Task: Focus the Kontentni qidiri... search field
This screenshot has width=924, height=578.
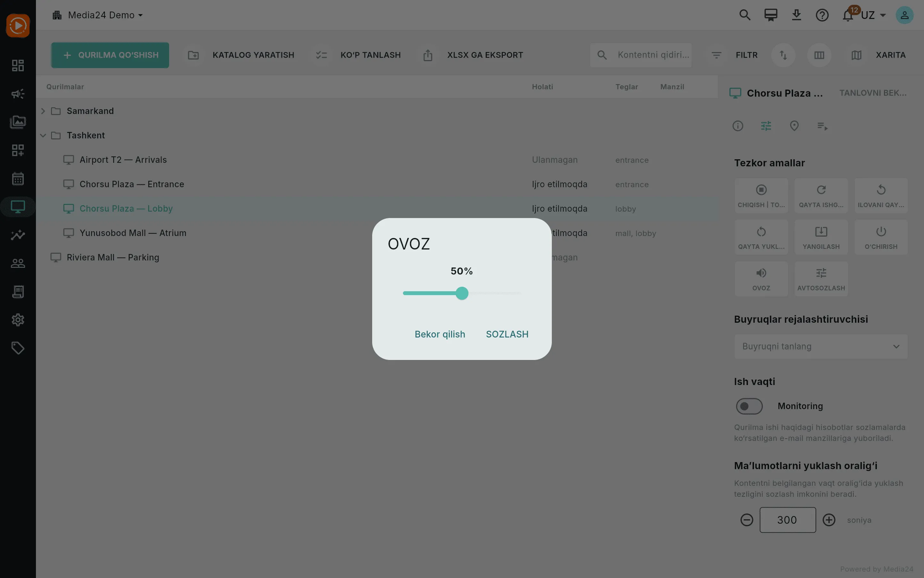Action: coord(641,55)
